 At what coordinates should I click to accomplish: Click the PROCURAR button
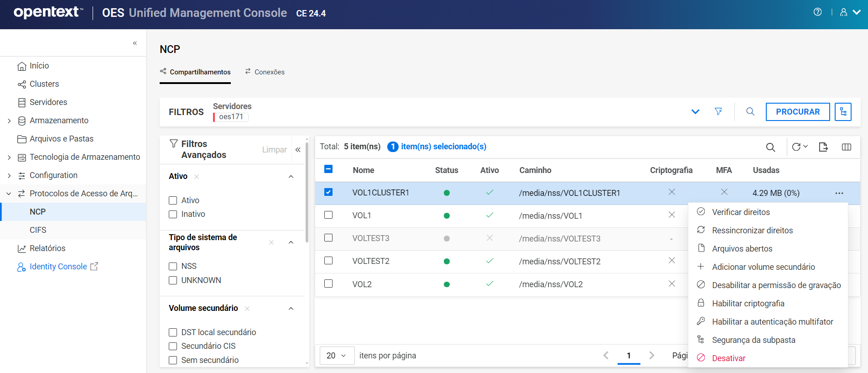797,112
